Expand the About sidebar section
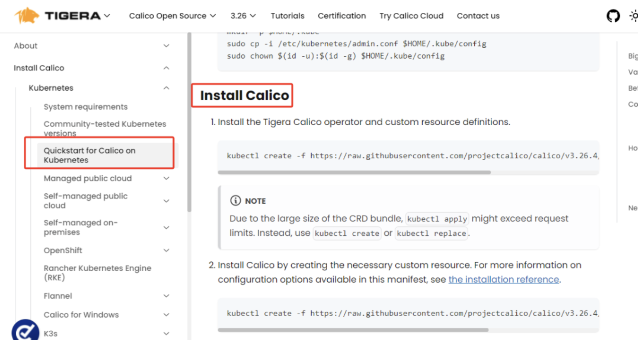The width and height of the screenshot is (644, 342). coord(166,46)
